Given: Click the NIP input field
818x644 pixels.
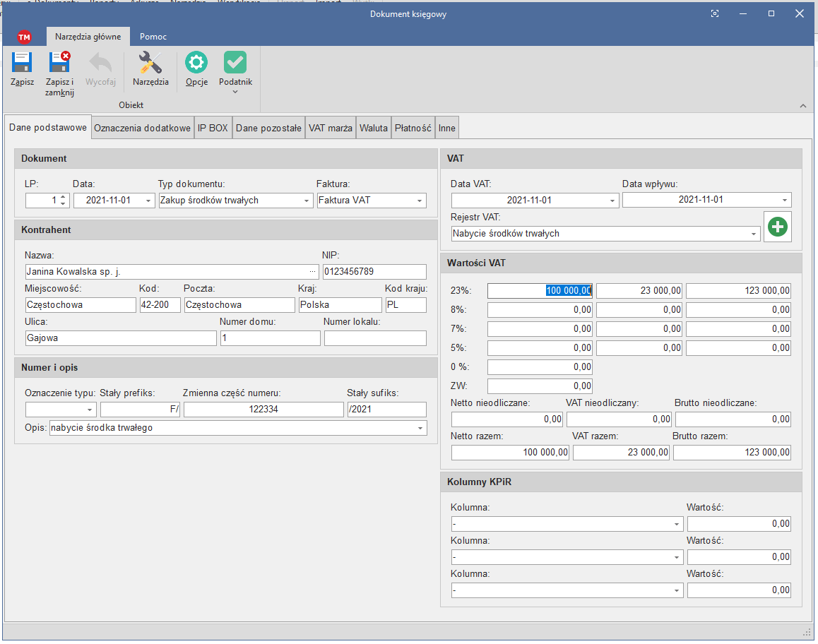Looking at the screenshot, I should pos(374,272).
